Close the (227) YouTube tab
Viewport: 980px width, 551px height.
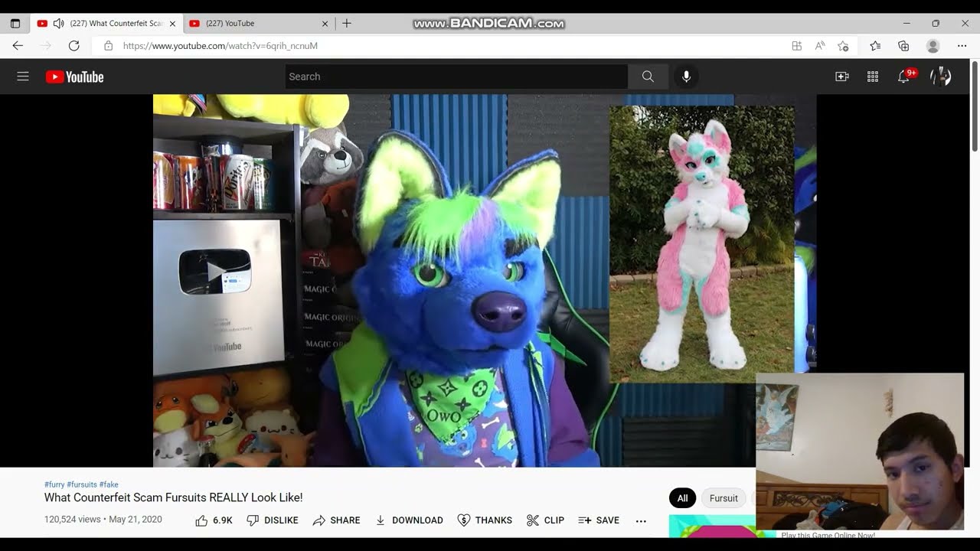pyautogui.click(x=325, y=24)
